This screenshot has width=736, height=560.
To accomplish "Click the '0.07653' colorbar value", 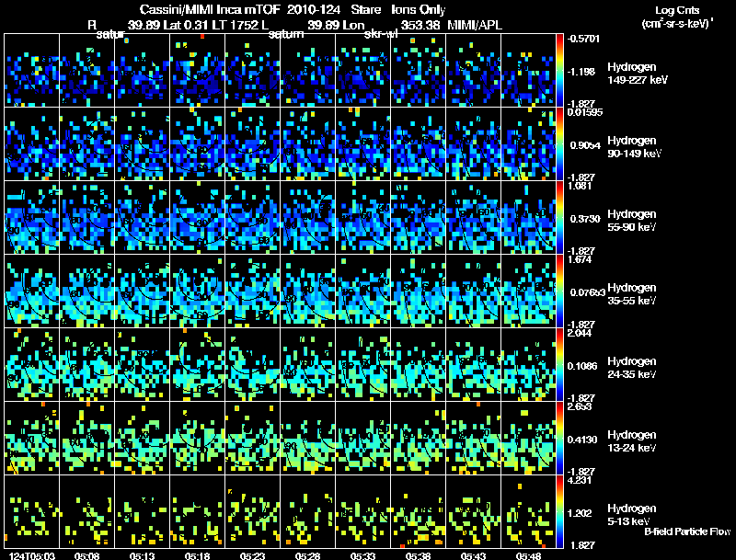I will pyautogui.click(x=588, y=292).
